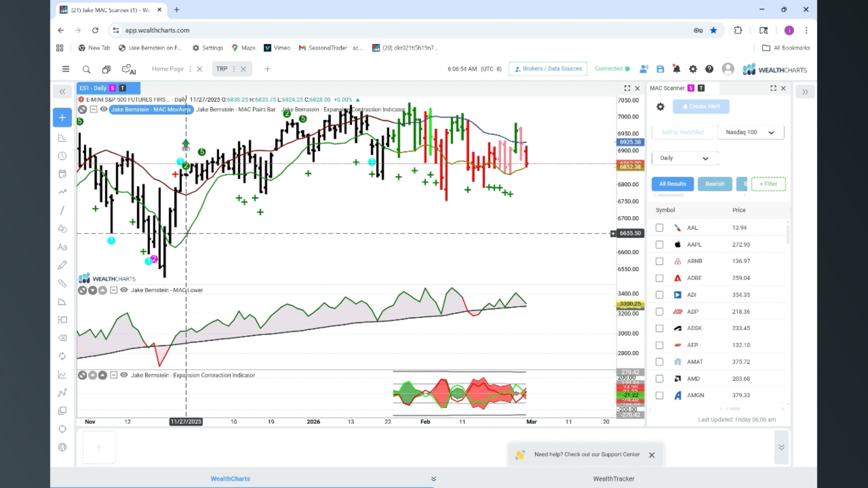This screenshot has height=488, width=868.
Task: Switch to the Home Page tab
Action: point(168,69)
